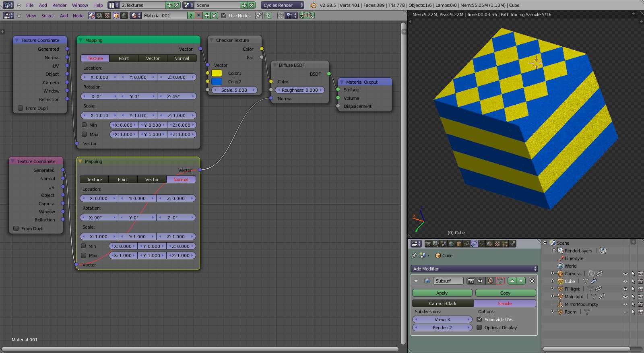Viewport: 644px width, 353px height.
Task: Move Subsurf modifier up in stack
Action: pyautogui.click(x=512, y=281)
